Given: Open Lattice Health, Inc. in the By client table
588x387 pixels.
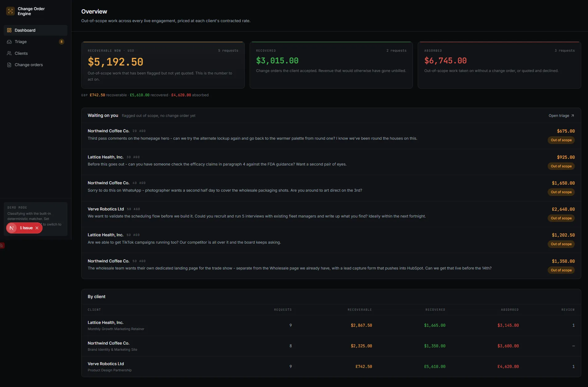Looking at the screenshot, I should point(106,322).
